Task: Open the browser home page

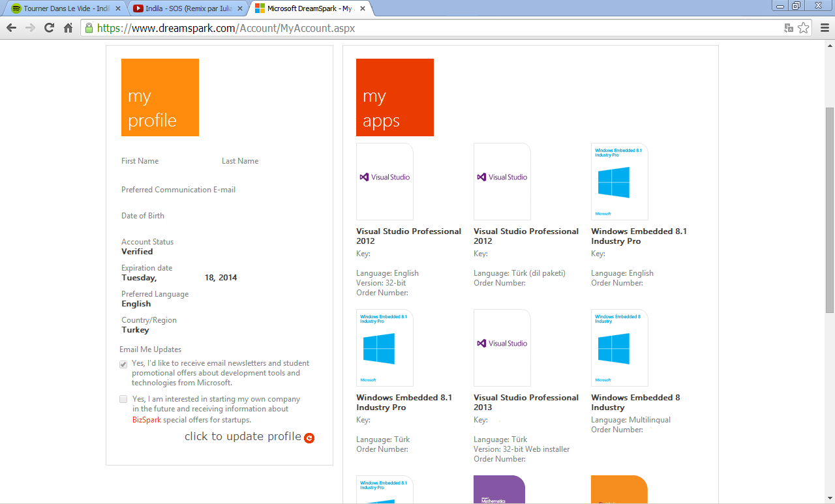Action: [68, 28]
